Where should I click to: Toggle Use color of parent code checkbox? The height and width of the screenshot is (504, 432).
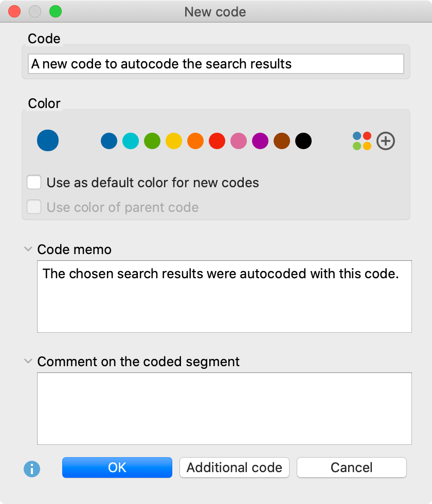click(x=34, y=207)
